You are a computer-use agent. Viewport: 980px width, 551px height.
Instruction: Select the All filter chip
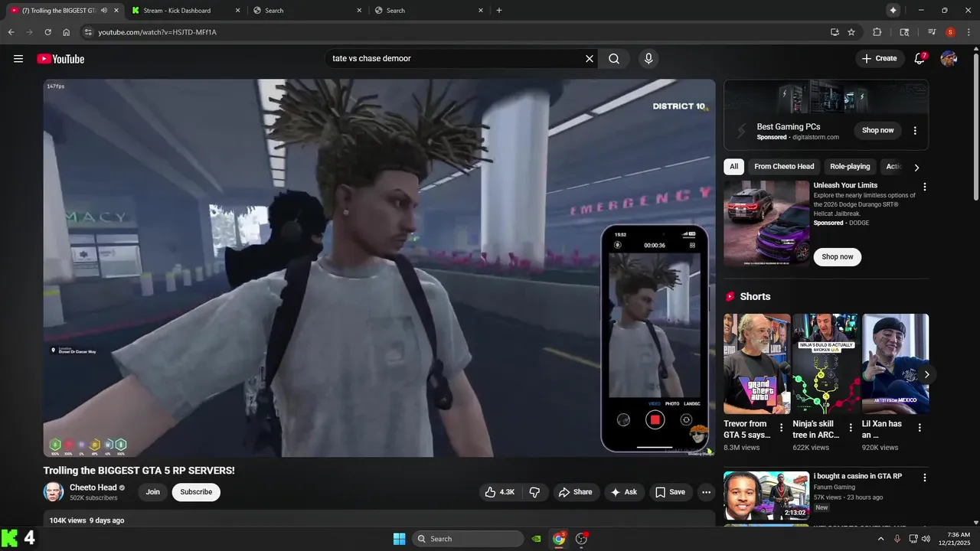pos(733,166)
